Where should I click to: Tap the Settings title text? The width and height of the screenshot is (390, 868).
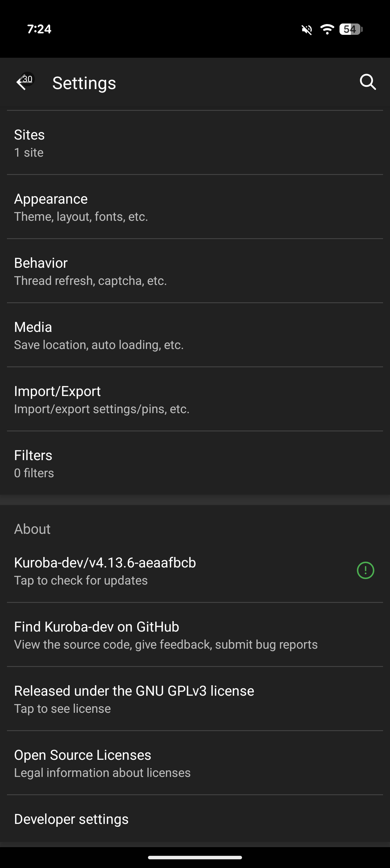[x=84, y=83]
